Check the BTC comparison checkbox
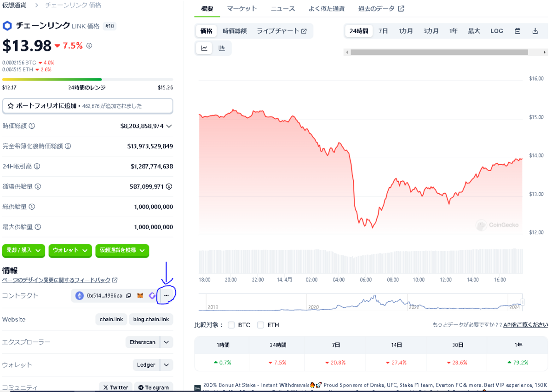552x392 pixels. click(x=231, y=325)
